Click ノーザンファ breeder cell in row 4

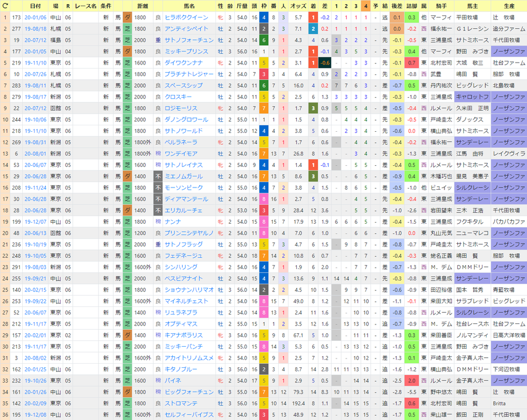(x=509, y=52)
